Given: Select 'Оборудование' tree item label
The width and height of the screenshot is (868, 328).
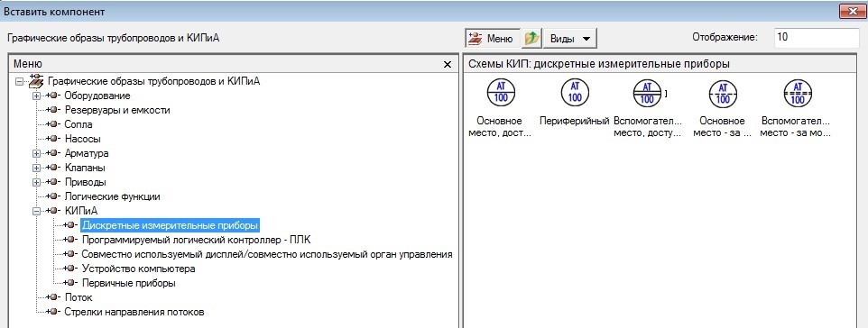Looking at the screenshot, I should tap(97, 96).
